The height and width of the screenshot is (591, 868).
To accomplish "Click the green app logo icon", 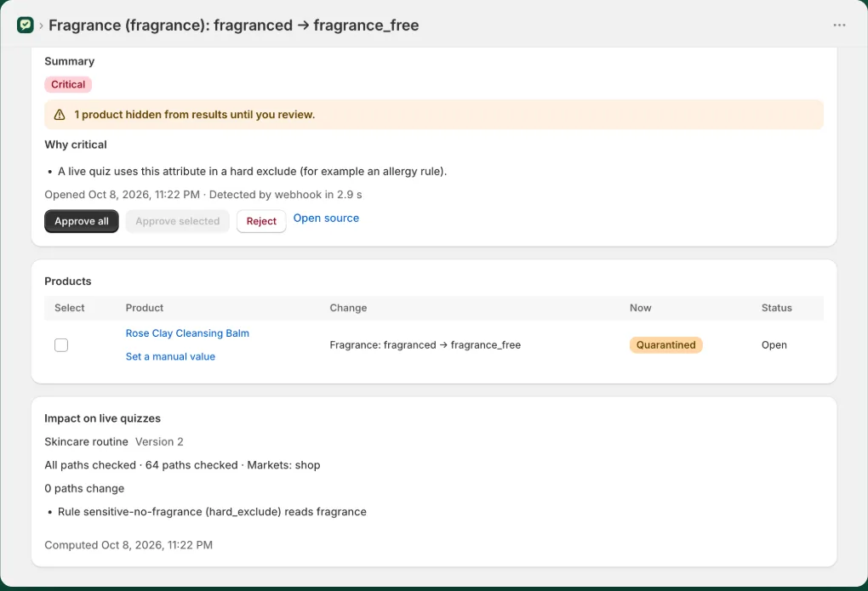I will click(26, 25).
